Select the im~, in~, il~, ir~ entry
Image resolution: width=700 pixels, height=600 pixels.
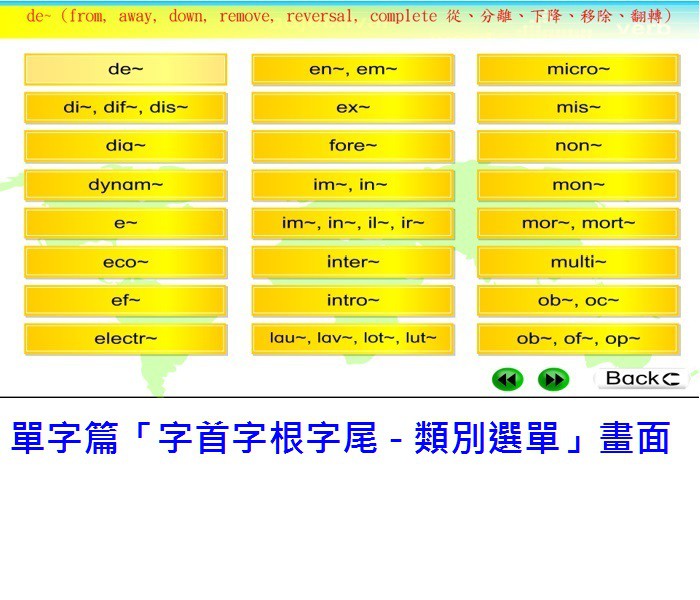353,223
